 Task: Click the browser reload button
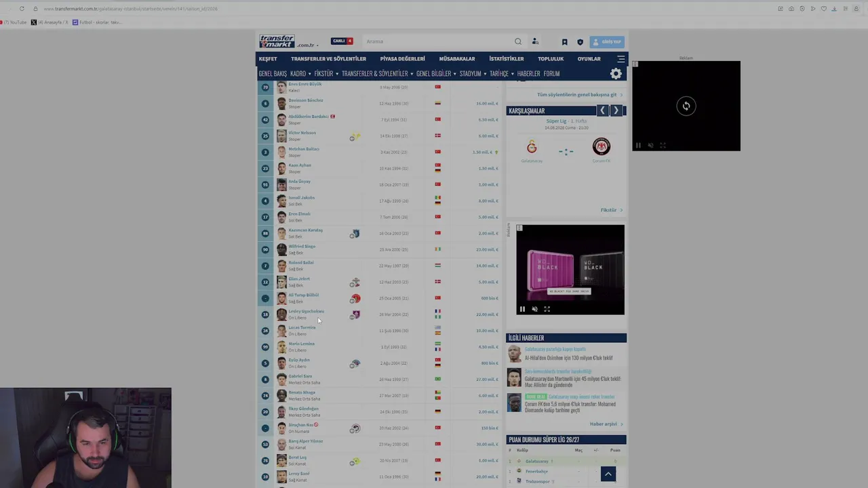point(22,9)
